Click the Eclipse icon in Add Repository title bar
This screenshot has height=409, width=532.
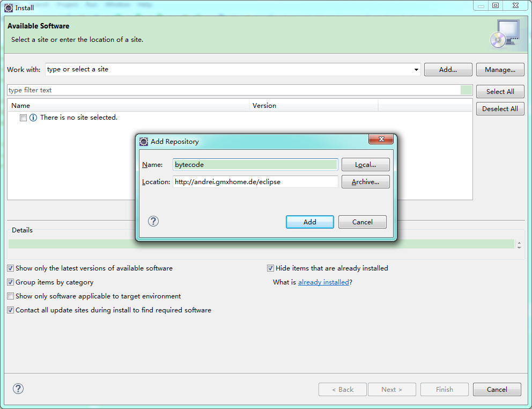coord(144,142)
